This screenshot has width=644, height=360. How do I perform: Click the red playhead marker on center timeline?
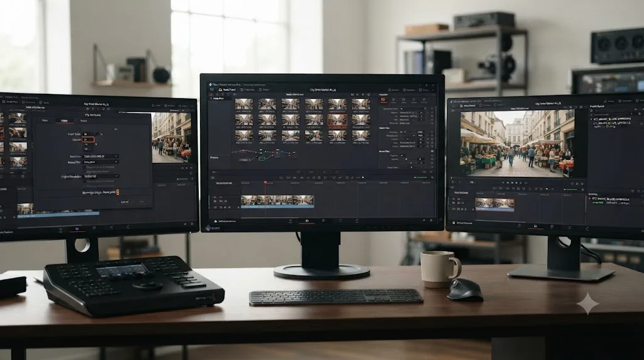pyautogui.click(x=265, y=182)
